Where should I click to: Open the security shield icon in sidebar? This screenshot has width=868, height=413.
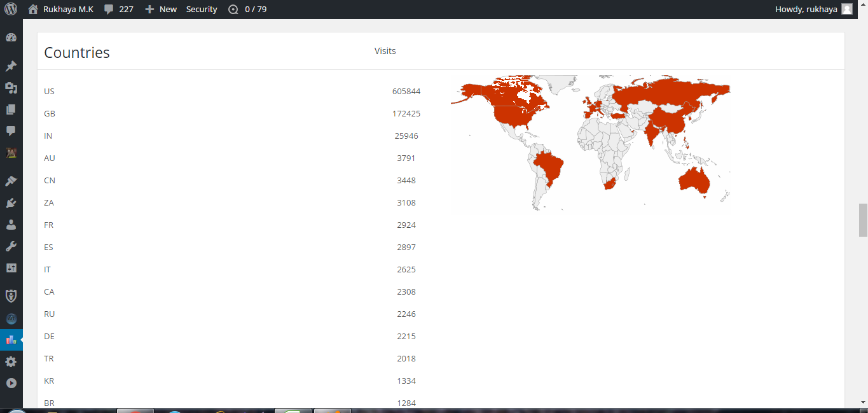click(x=11, y=296)
